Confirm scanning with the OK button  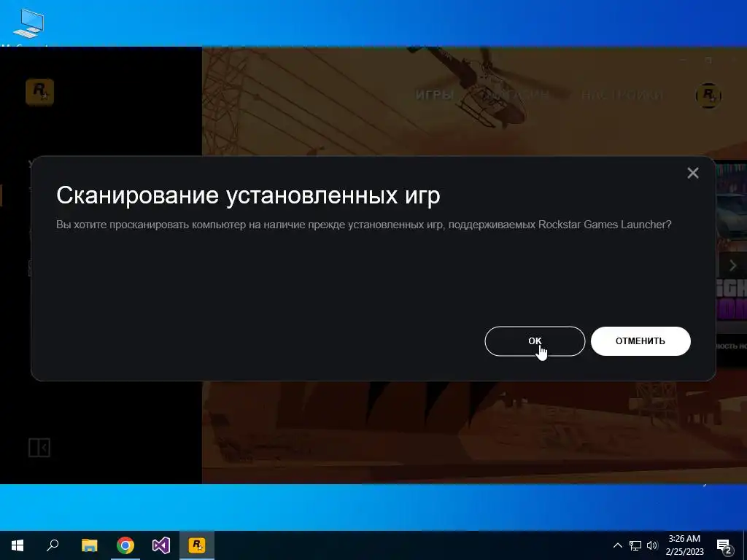pyautogui.click(x=535, y=341)
